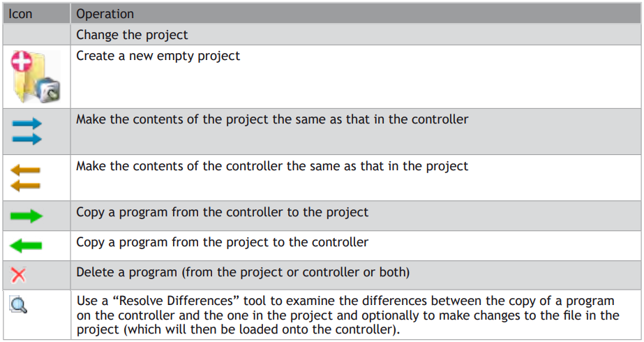Click 'Make the contents of the controller' description
644x342 pixels.
272,166
